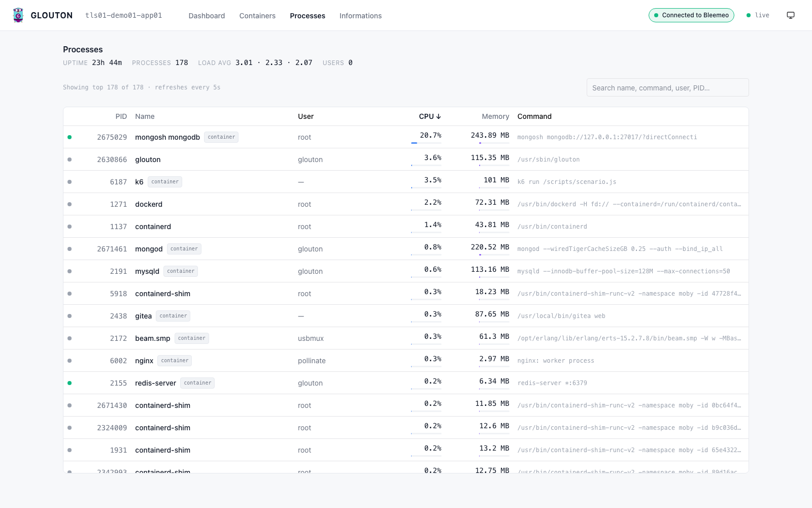Click the usbmux user cell
The height and width of the screenshot is (508, 812).
point(311,338)
